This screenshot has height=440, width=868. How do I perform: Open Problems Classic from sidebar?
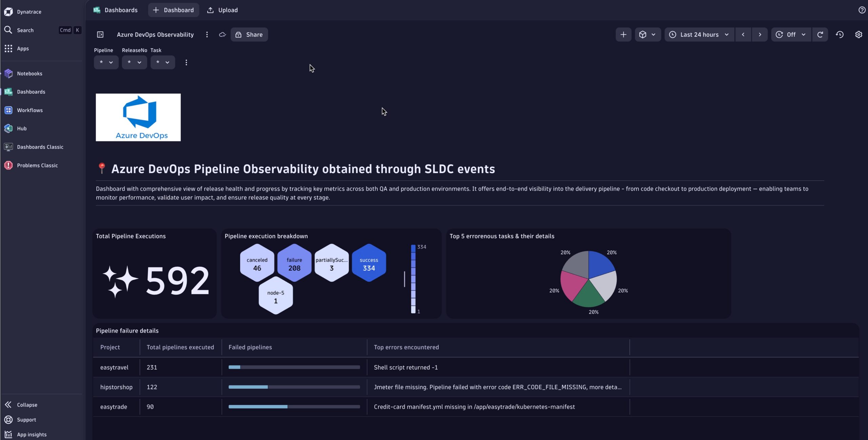tap(37, 165)
